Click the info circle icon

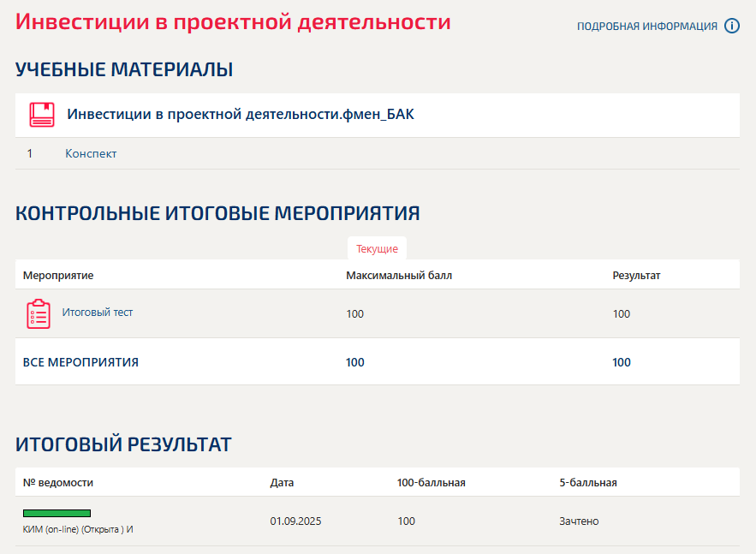tap(732, 26)
